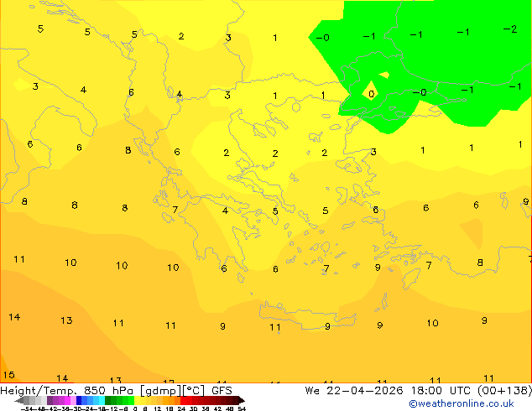Screen dimensions: 532x411
Task: Click the bright red swatch above 24
Action: (x=183, y=400)
